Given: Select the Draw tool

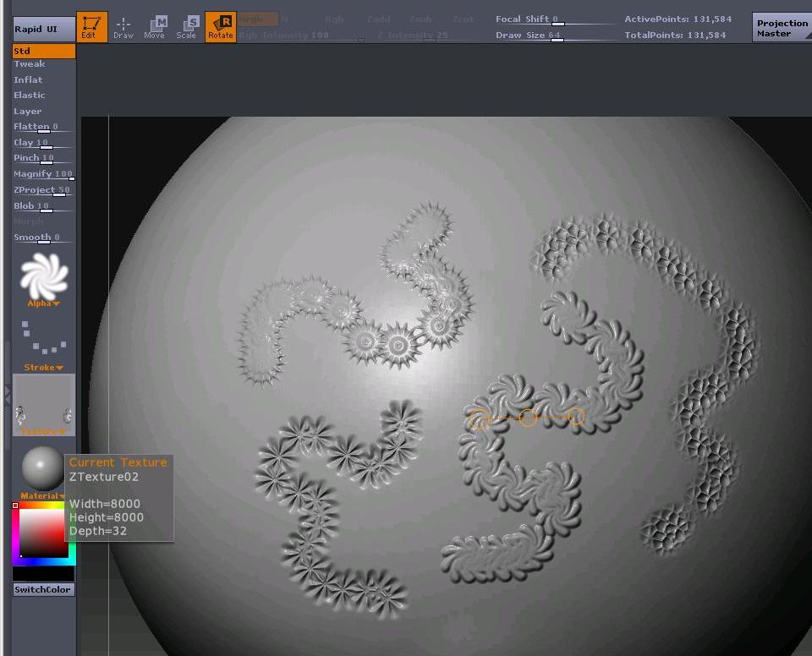Looking at the screenshot, I should click(123, 27).
